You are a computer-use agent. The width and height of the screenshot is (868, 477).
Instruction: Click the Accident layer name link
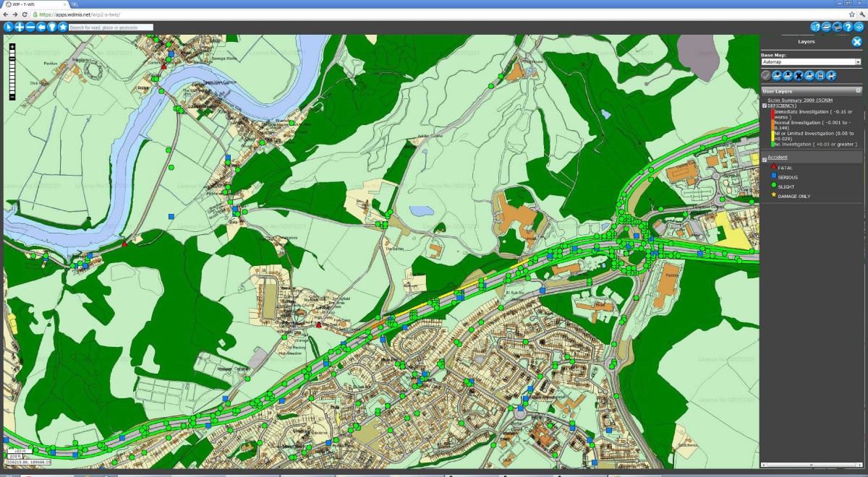tap(778, 157)
